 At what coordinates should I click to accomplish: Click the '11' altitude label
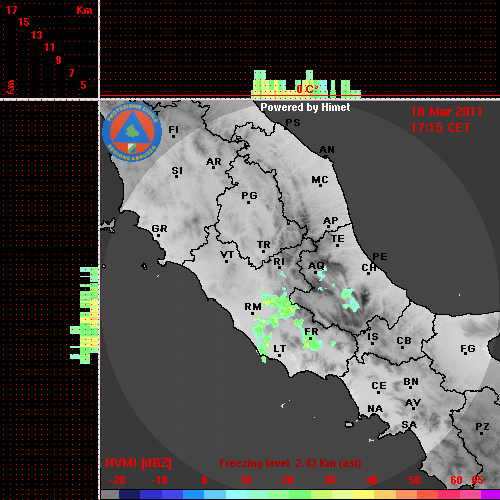49,47
